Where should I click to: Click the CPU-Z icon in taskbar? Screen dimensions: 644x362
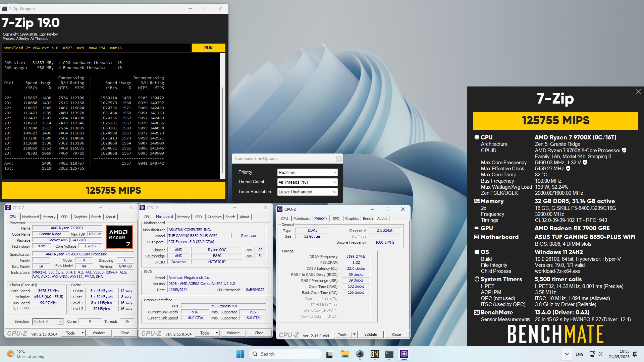[x=404, y=354]
